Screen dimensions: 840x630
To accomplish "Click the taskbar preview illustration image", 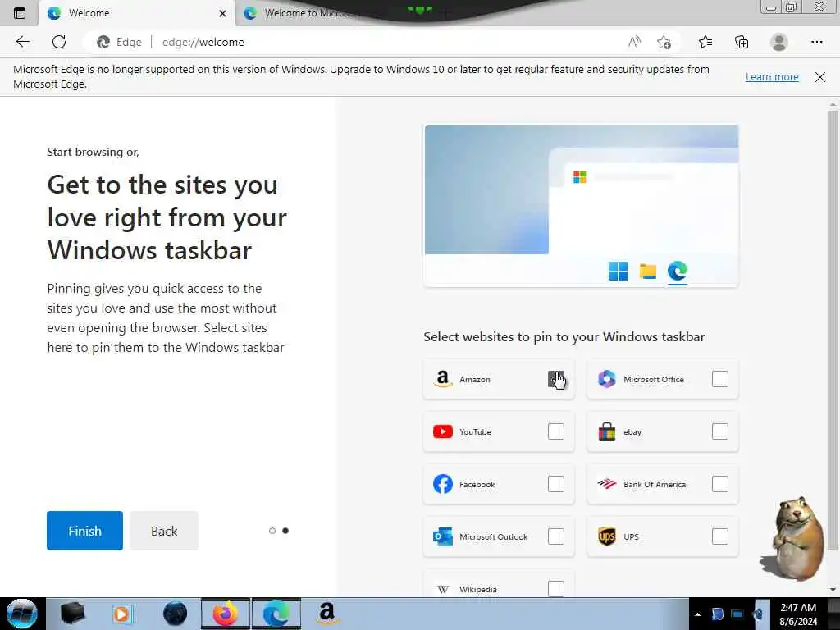I will point(582,206).
